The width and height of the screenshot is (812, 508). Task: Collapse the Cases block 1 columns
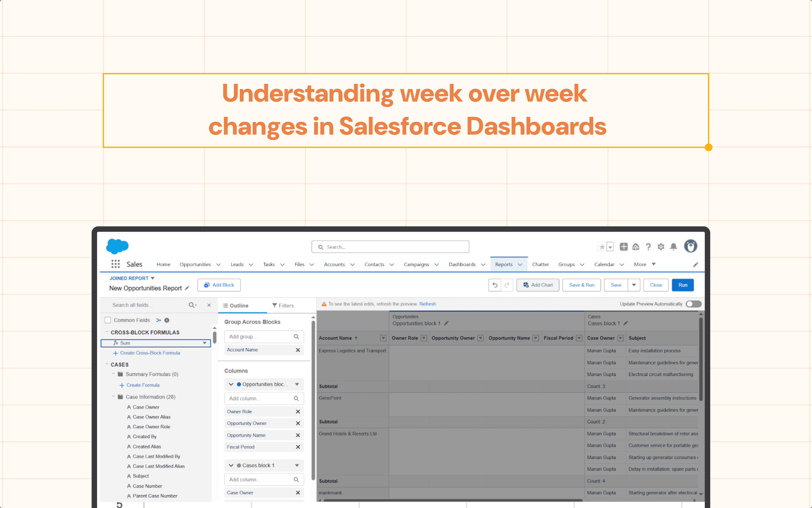click(231, 465)
